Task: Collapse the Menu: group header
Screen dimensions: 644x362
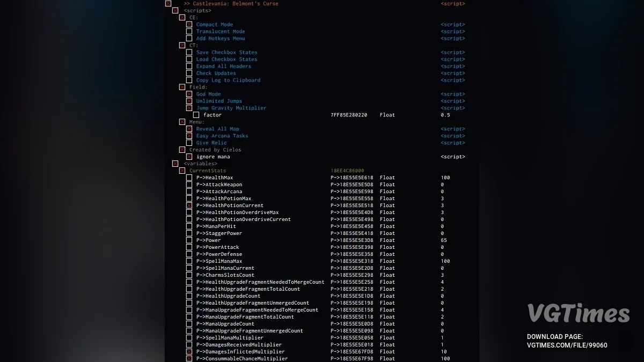Action: [182, 122]
